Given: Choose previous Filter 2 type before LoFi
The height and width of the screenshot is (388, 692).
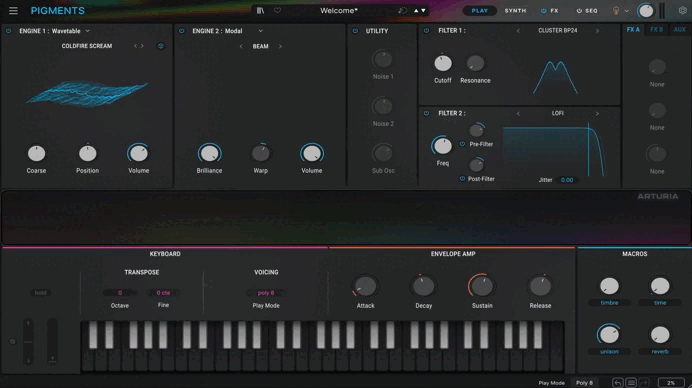Looking at the screenshot, I should pos(518,113).
